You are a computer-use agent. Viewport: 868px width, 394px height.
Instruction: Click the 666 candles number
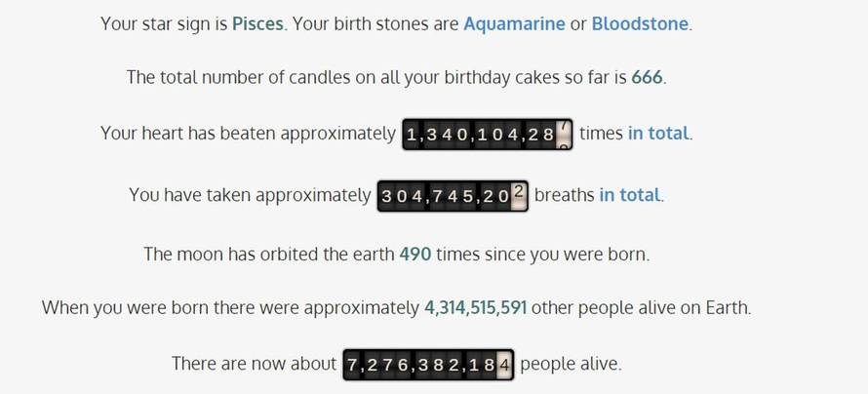(648, 77)
